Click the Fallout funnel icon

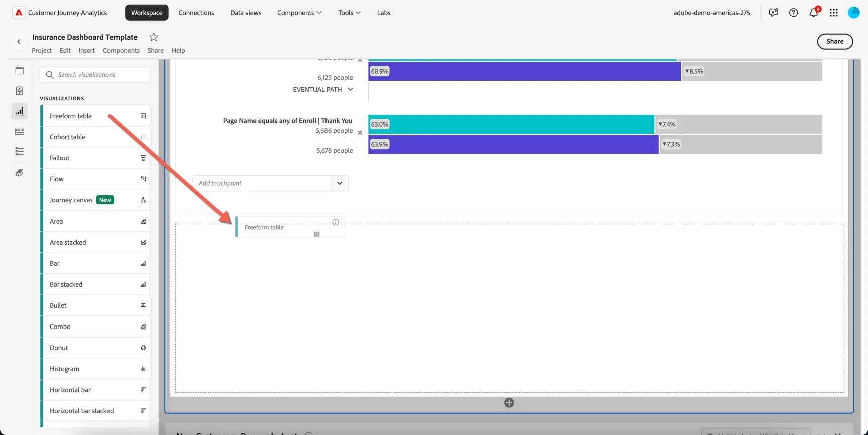pos(143,158)
